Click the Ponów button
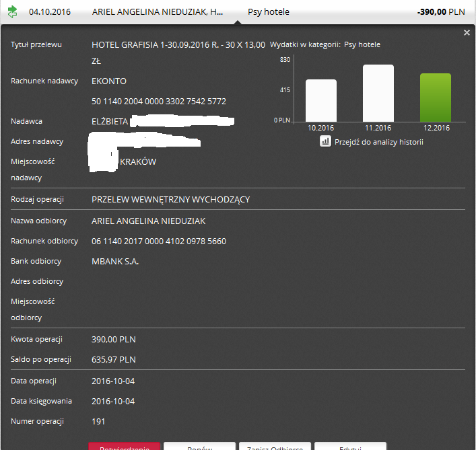Viewport: 476px width, 450px height. pyautogui.click(x=199, y=447)
